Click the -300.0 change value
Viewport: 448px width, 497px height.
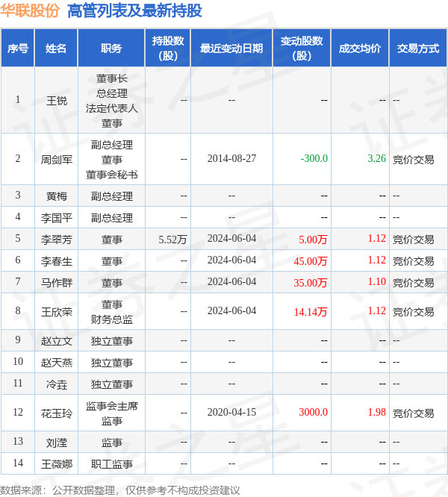click(x=314, y=158)
